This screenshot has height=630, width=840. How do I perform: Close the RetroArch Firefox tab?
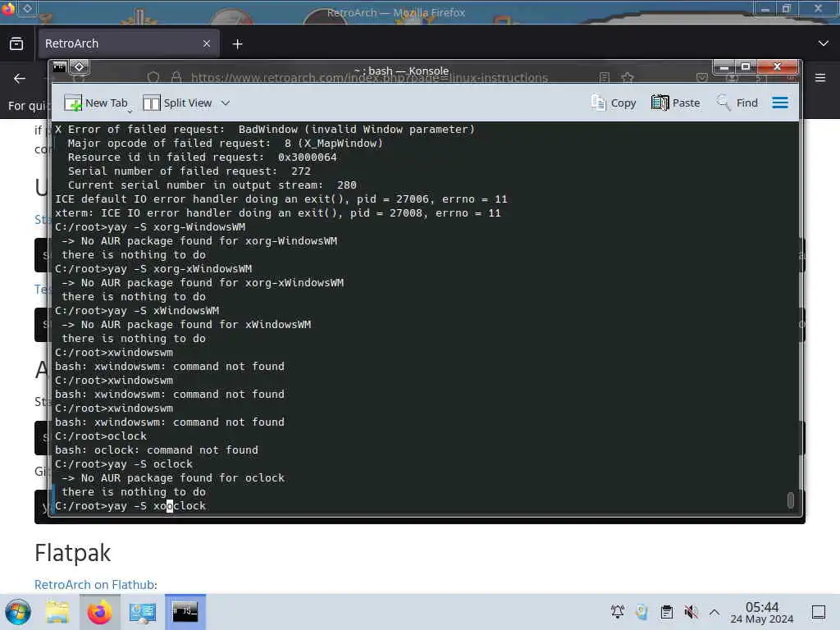click(x=207, y=44)
